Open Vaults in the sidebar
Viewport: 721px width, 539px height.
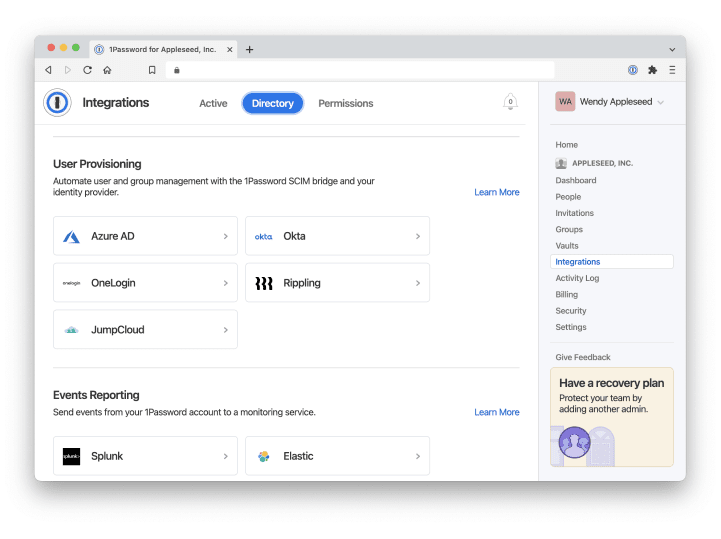[x=566, y=246]
